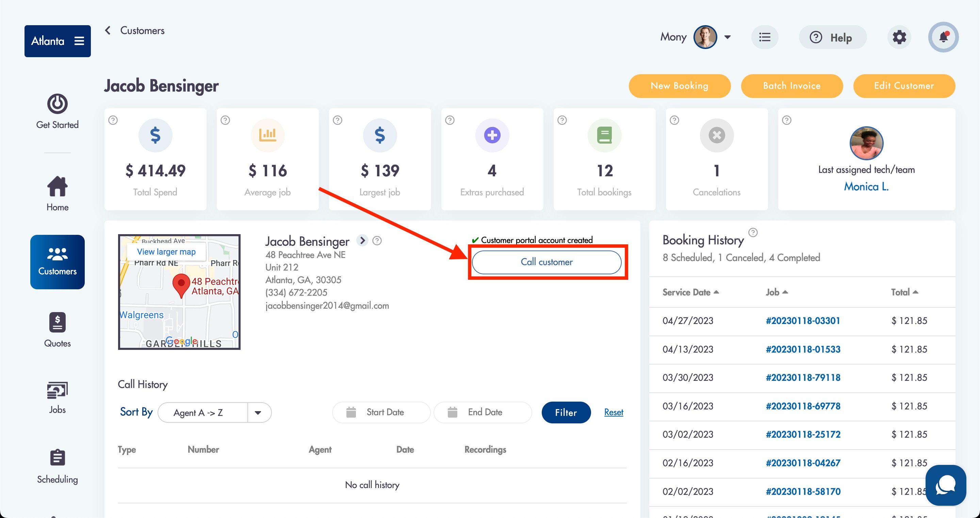Open the settings gear icon
Viewport: 980px width, 518px height.
tap(899, 37)
